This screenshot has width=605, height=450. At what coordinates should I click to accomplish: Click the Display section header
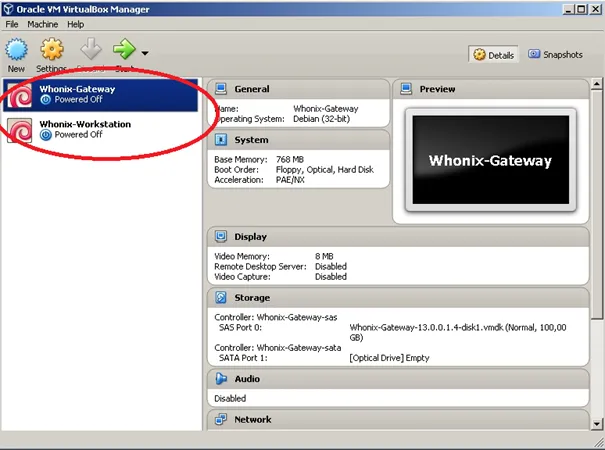[398, 237]
